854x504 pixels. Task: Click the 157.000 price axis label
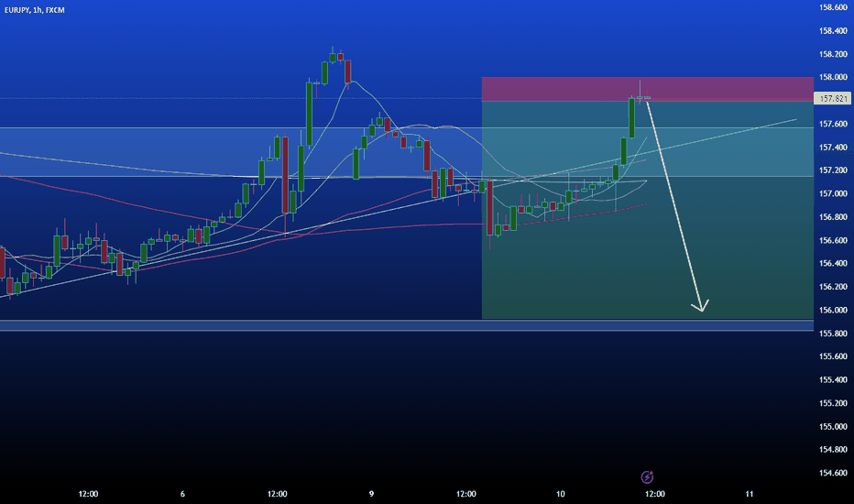(833, 193)
